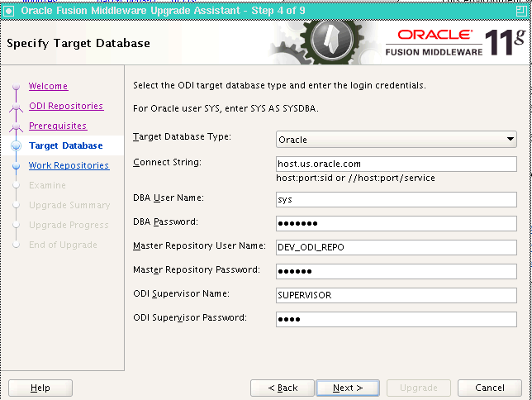Focus the ODI Supervisor Name field
Screen dimensions: 532x400
coord(397,295)
